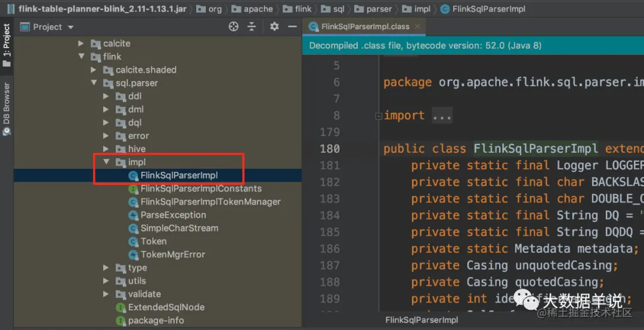The width and height of the screenshot is (644, 330).
Task: Click parser in the navigation breadcrumb
Action: 379,8
